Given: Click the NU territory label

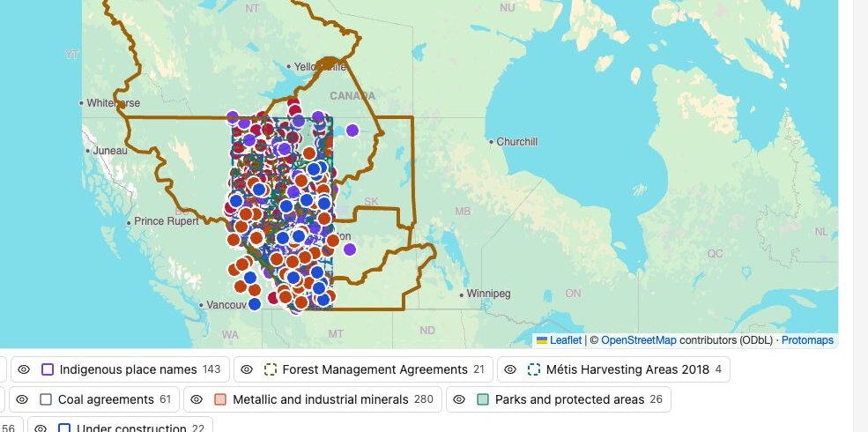Looking at the screenshot, I should 507,8.
